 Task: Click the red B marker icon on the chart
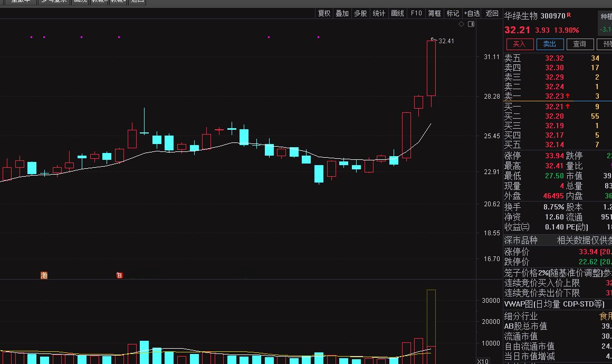(x=119, y=275)
